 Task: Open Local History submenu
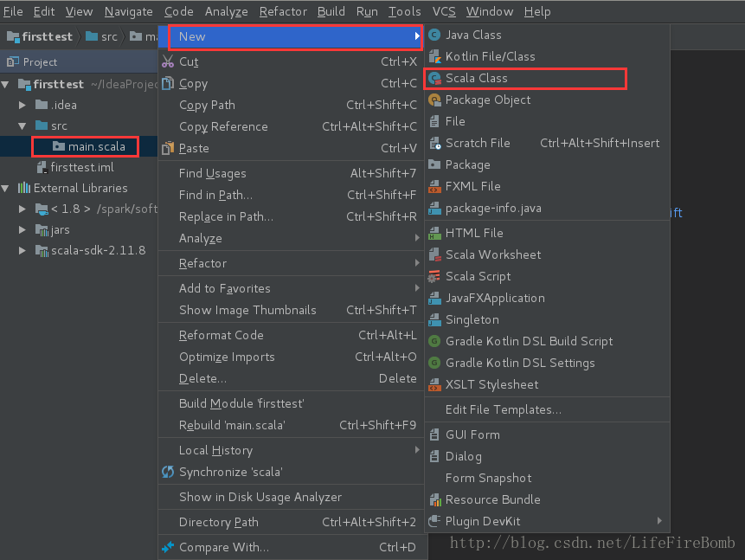291,450
